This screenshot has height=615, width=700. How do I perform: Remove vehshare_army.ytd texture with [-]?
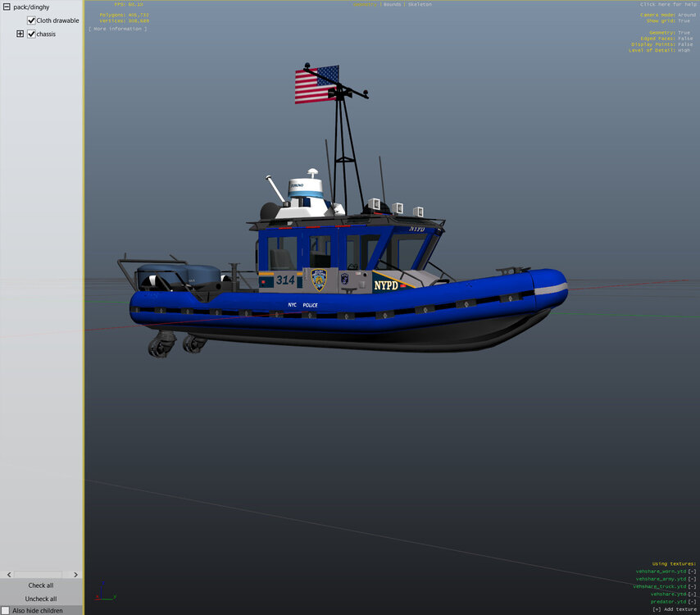click(692, 579)
